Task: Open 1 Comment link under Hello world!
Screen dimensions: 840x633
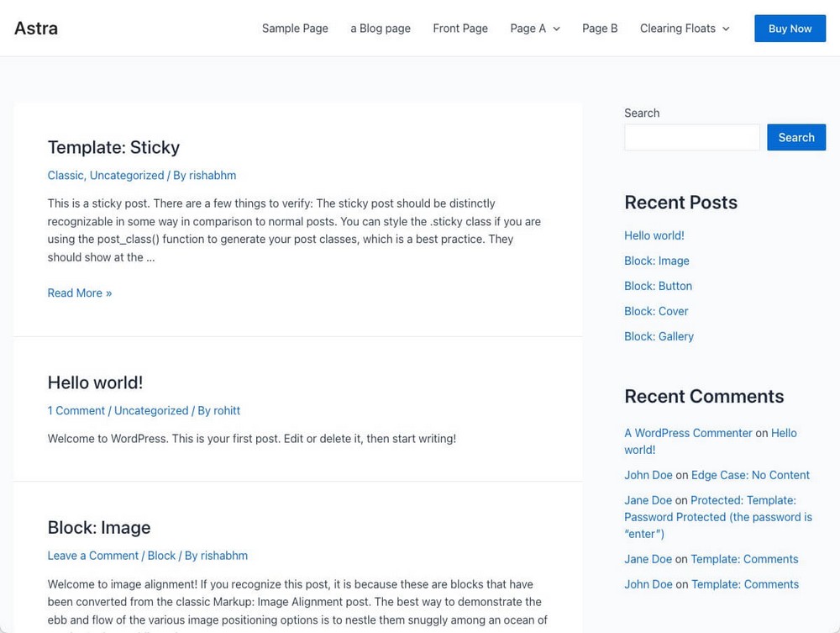Action: 76,410
